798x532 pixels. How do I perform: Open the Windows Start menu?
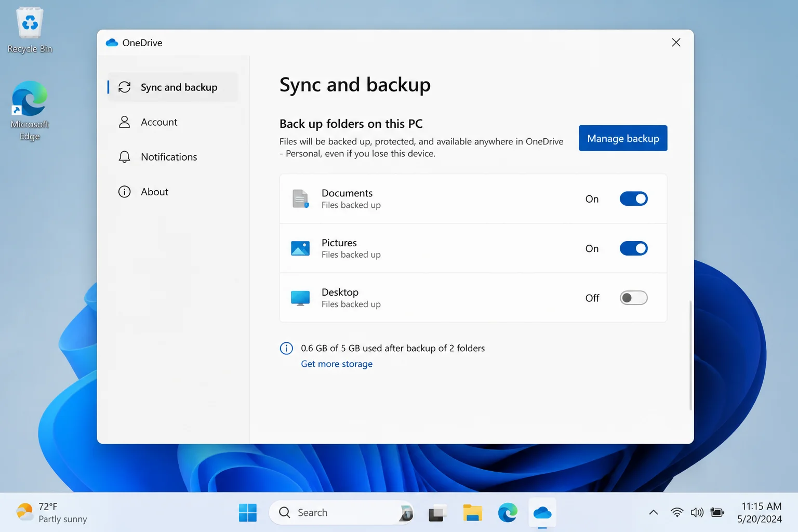click(x=248, y=513)
